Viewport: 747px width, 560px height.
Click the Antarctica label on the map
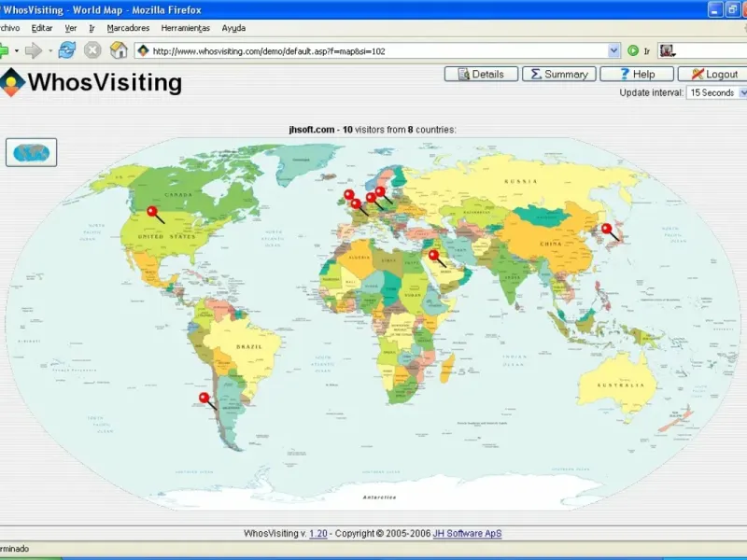tap(380, 497)
